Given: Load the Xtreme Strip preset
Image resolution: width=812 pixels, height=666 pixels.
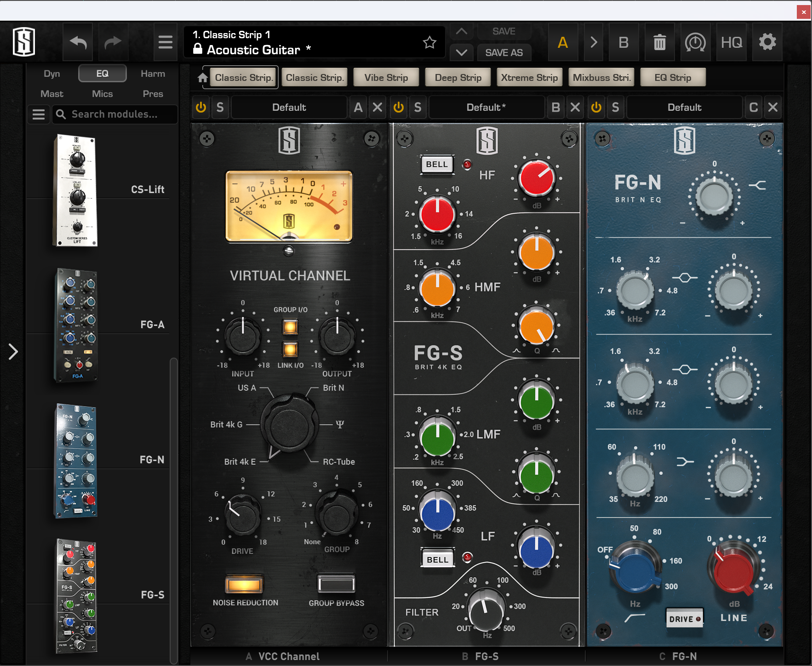Looking at the screenshot, I should (x=530, y=78).
